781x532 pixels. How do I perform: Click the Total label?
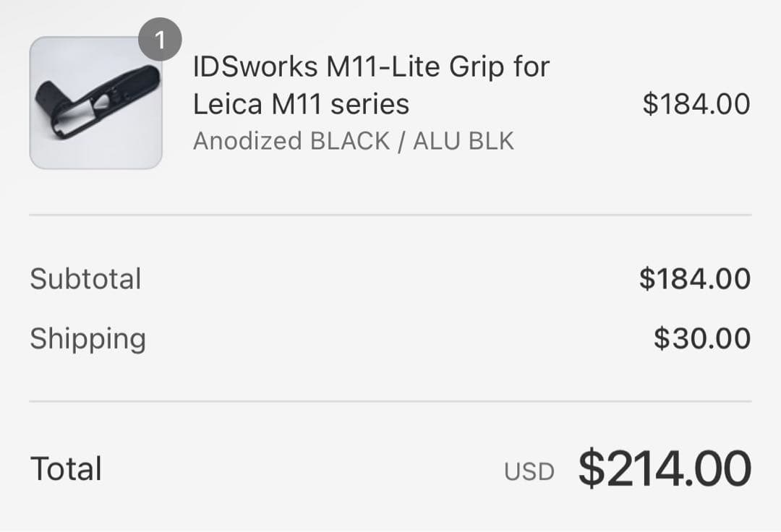(x=64, y=468)
